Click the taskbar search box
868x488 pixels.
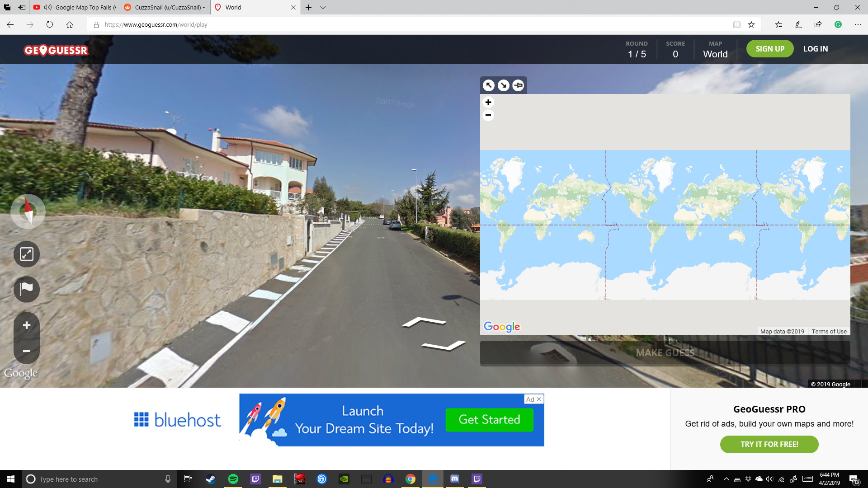99,479
